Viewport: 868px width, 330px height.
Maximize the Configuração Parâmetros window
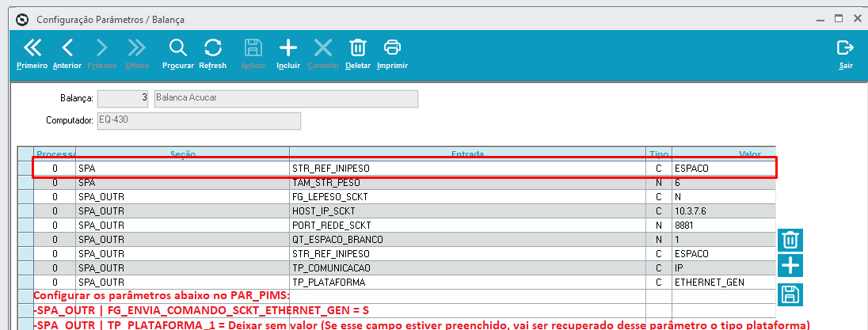pos(839,19)
